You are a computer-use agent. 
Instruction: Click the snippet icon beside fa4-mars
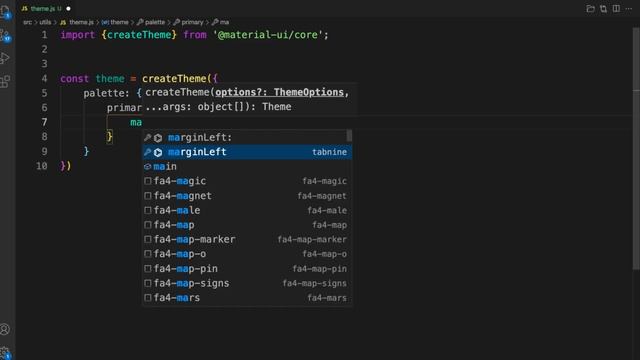coord(148,298)
